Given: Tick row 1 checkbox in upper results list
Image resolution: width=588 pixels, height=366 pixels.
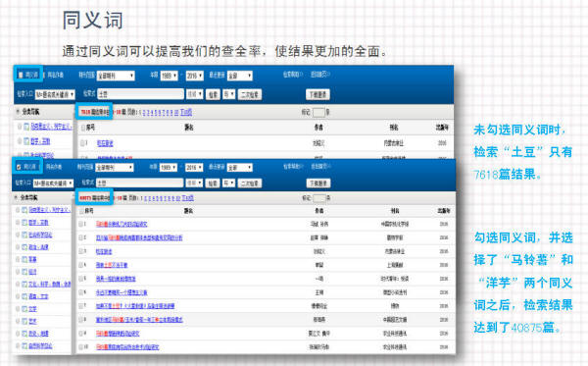Looking at the screenshot, I should pos(82,143).
